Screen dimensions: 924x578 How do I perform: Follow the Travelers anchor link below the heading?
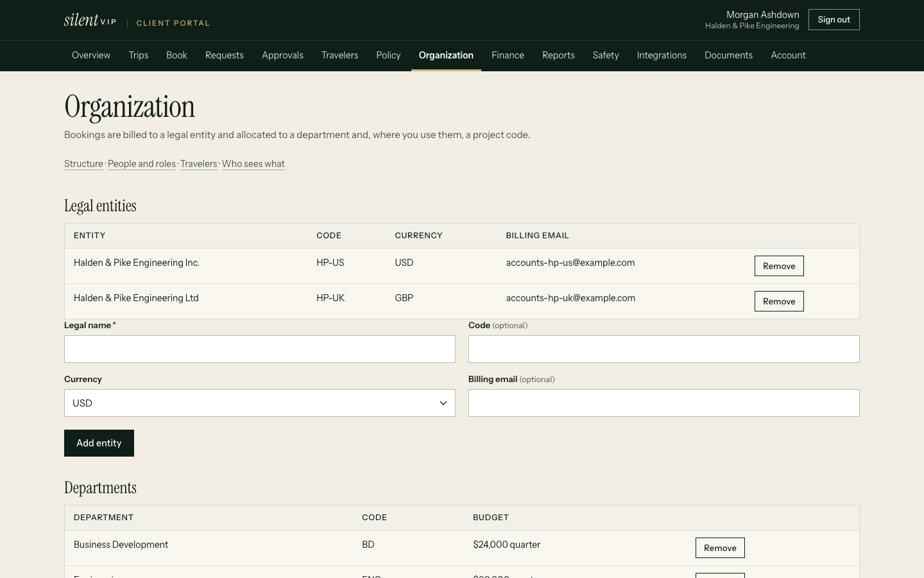(198, 164)
